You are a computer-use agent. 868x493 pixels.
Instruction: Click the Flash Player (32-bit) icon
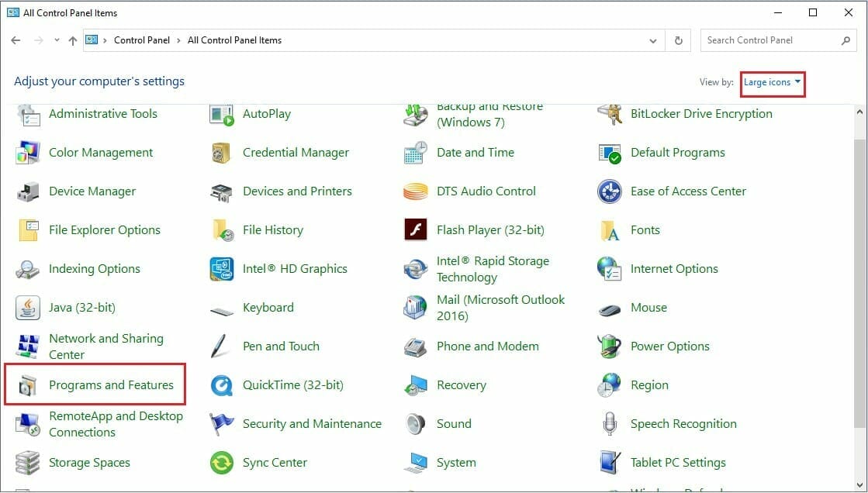[416, 230]
